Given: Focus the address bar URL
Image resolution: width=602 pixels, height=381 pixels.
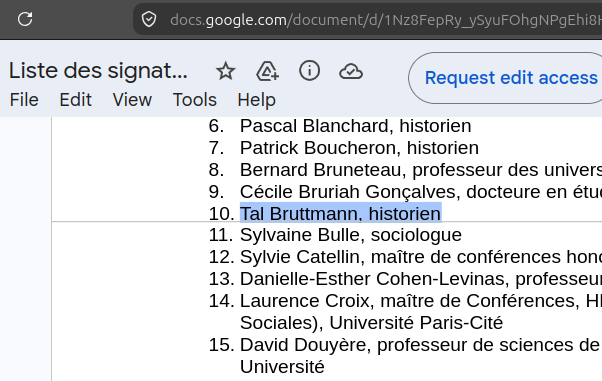Looking at the screenshot, I should (385, 20).
